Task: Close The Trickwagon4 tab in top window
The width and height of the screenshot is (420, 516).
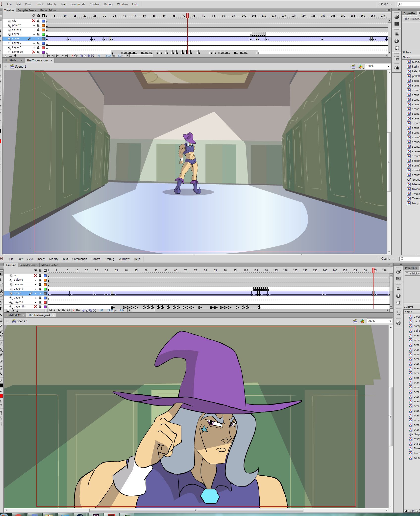Action: (52, 60)
